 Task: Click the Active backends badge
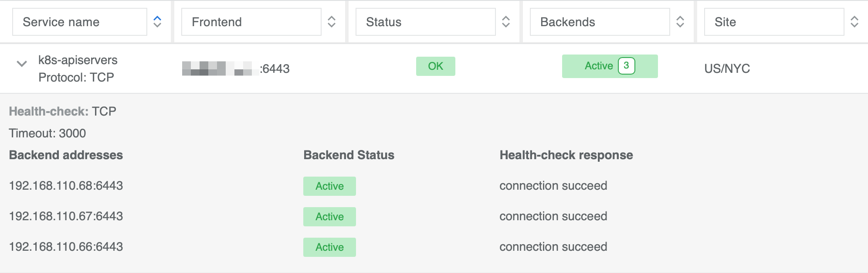point(598,66)
